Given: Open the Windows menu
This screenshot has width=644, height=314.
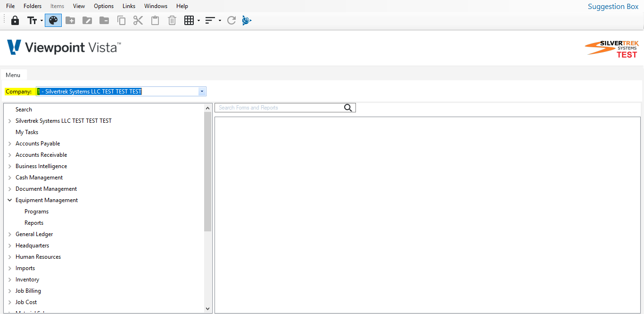Looking at the screenshot, I should (x=156, y=6).
